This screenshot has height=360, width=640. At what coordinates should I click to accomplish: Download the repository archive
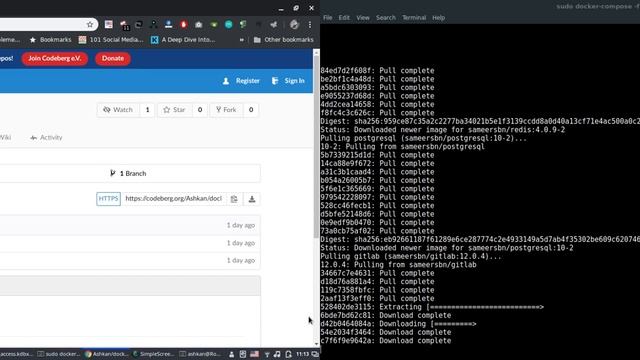pyautogui.click(x=252, y=199)
